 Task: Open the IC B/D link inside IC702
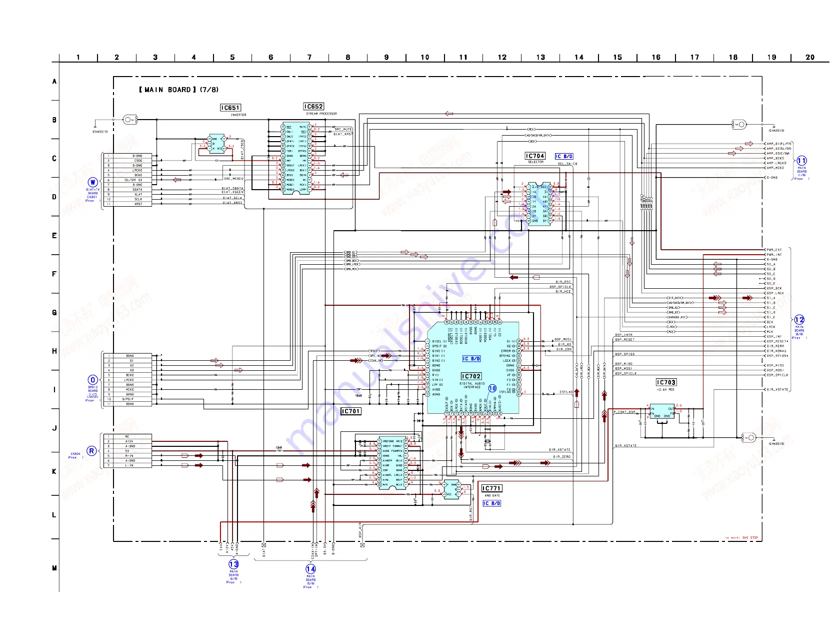[471, 359]
